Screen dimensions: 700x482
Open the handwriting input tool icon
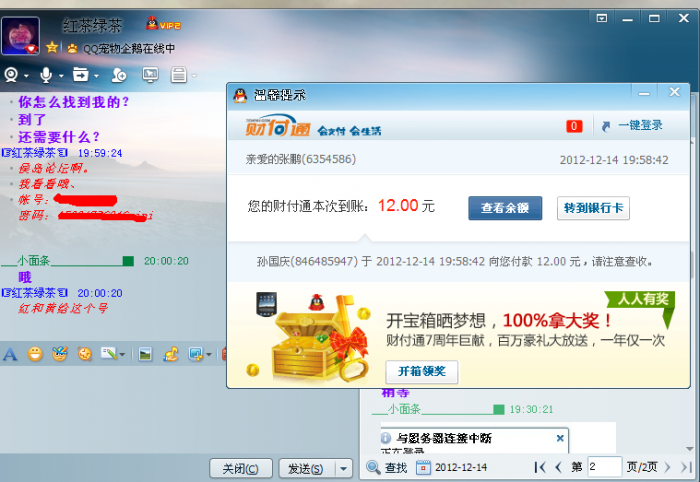(x=108, y=354)
